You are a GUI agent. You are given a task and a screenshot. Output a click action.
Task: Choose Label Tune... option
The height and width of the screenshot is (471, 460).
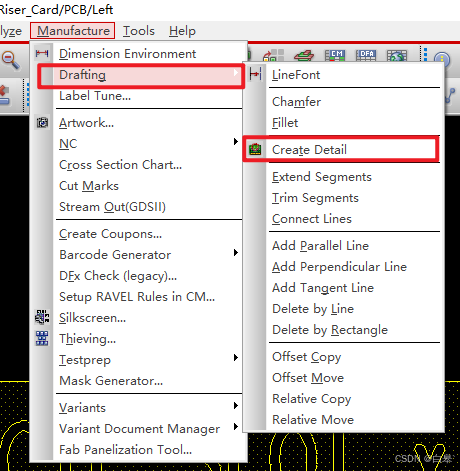pos(95,96)
